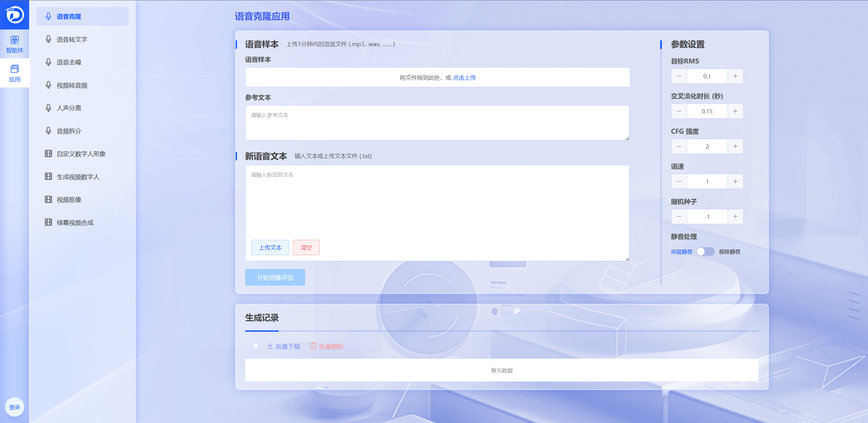Click into the 参考文本 input area
Viewport: 868px width, 423px height.
click(x=437, y=123)
